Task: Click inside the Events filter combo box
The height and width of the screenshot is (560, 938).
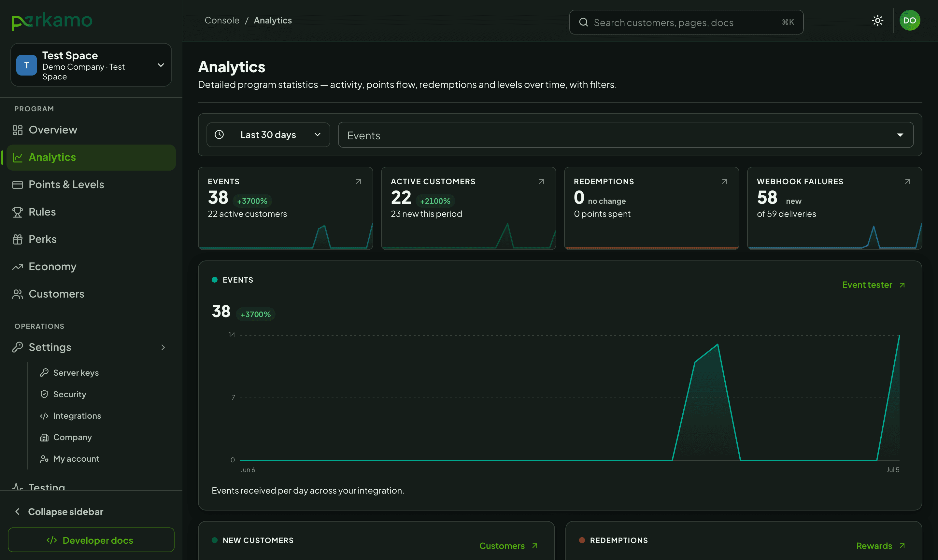Action: coord(626,135)
